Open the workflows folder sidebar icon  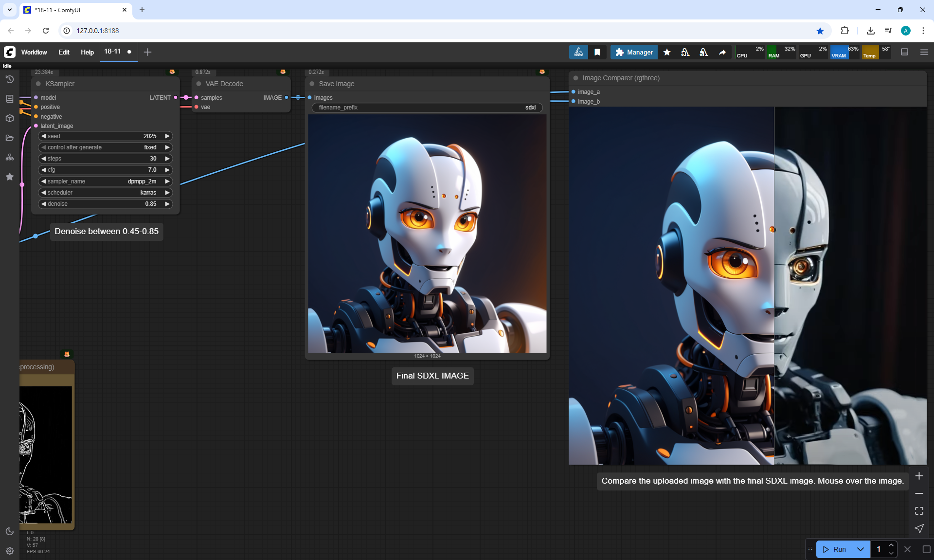click(9, 138)
